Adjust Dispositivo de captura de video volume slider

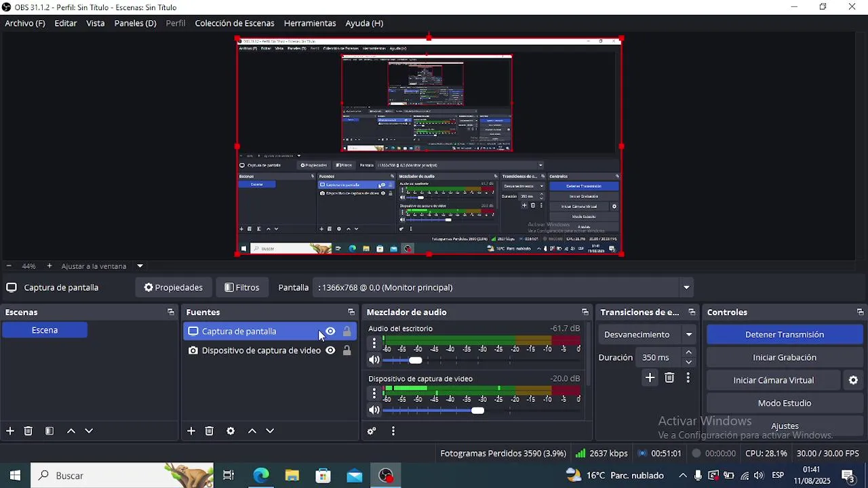477,410
